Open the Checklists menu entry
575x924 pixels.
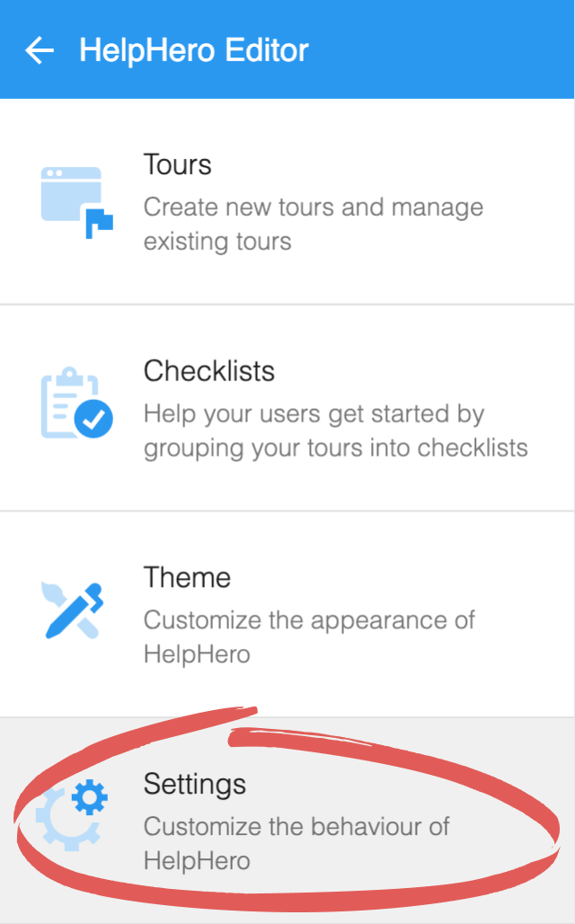click(x=287, y=408)
